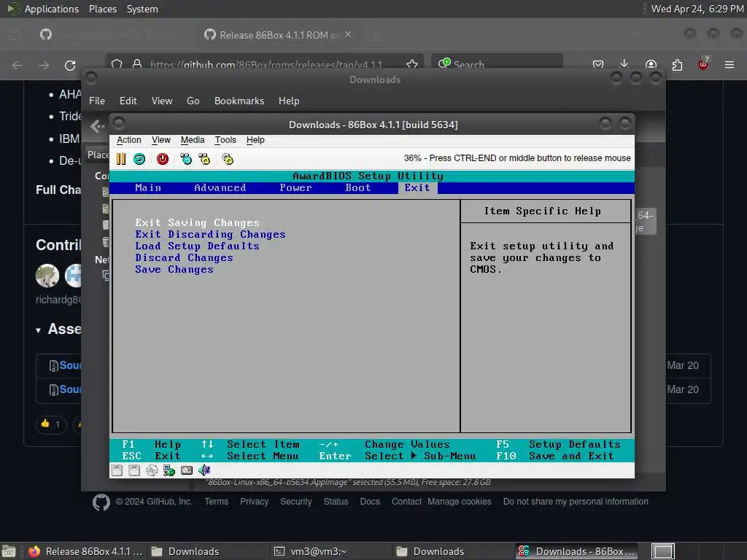Pause the 86Box emulation
747x560 pixels.
[121, 158]
